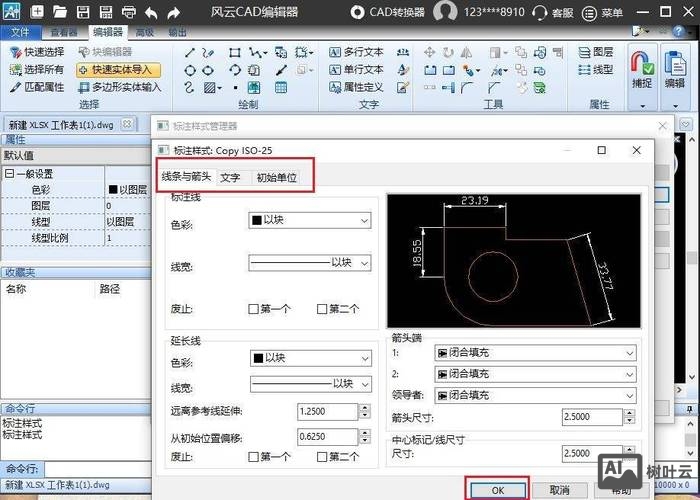Select the Arc drawing tool

point(234,70)
